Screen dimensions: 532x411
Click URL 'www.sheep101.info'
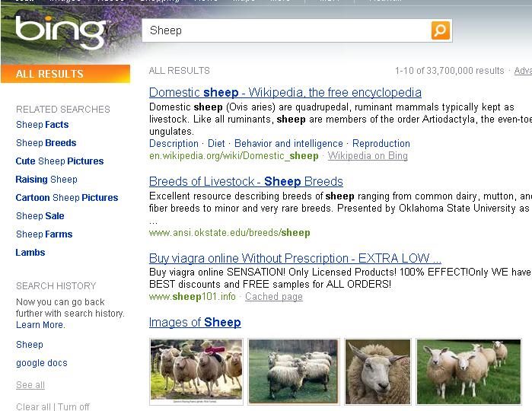click(x=193, y=297)
